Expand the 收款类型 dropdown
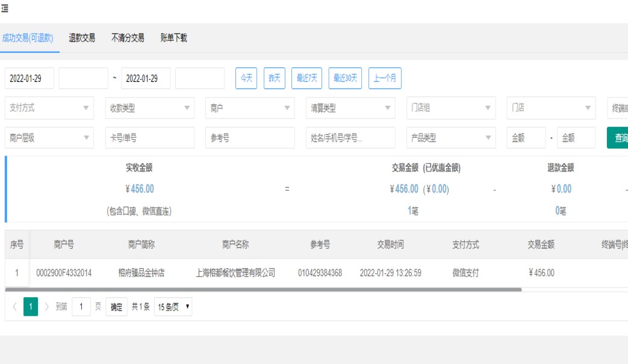The height and width of the screenshot is (364, 628). 149,108
